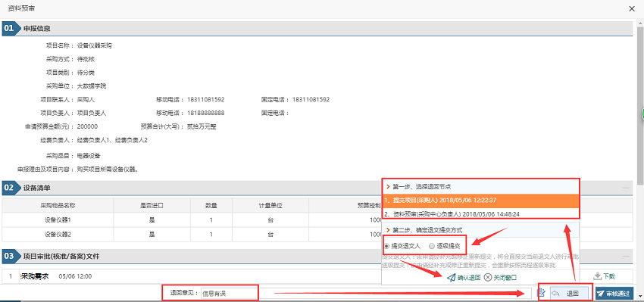Click the 退回意见 opinion input field
The height and width of the screenshot is (302, 644).
click(365, 294)
